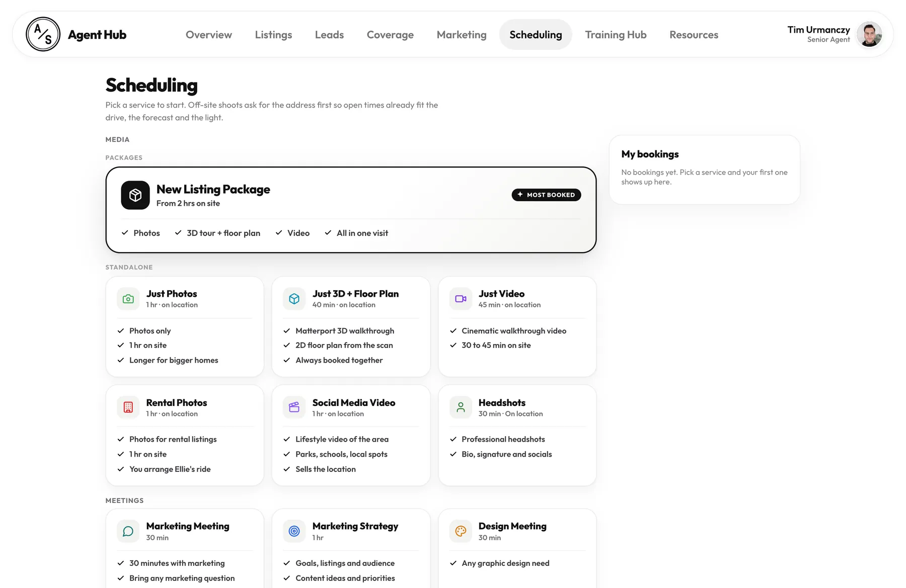Click the 'Parks, schools, local spots' text

tap(342, 454)
